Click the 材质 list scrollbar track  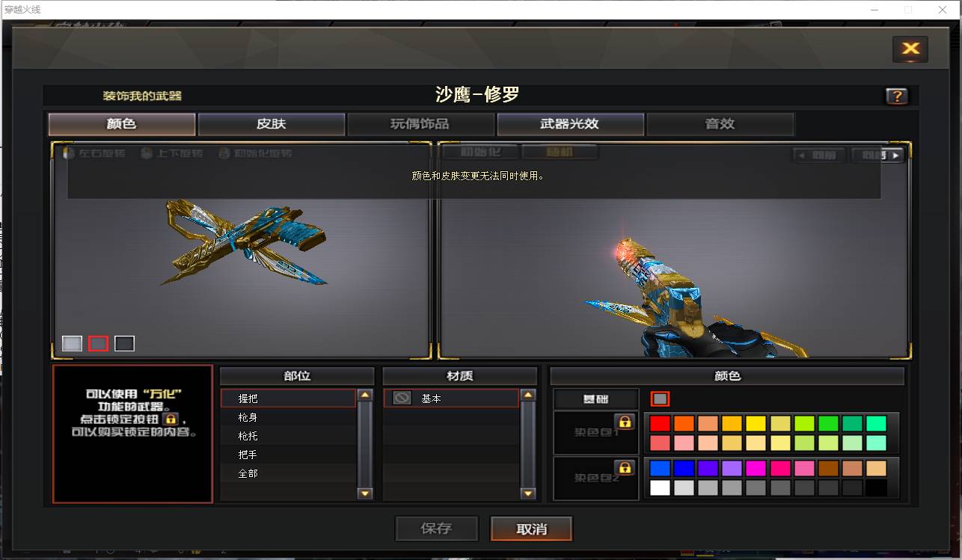tap(528, 444)
